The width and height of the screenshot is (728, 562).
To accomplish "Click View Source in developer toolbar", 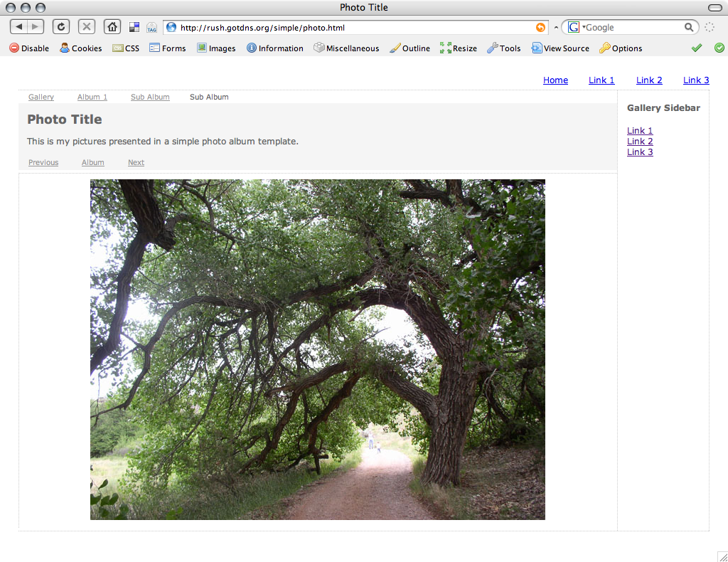I will [560, 48].
